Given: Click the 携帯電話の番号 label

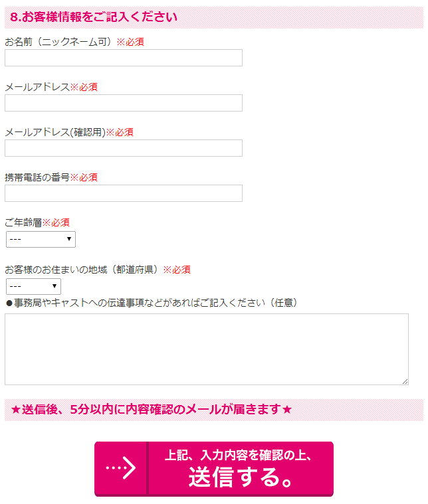Looking at the screenshot, I should coord(37,177).
